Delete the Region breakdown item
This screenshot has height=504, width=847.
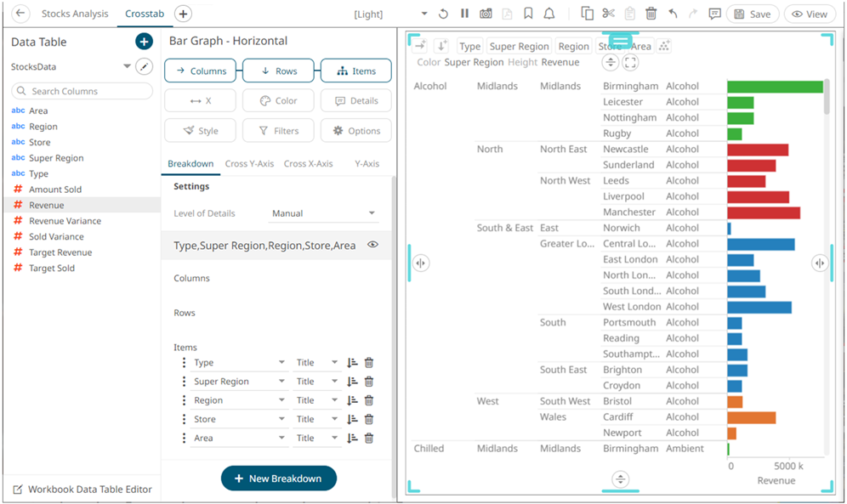coord(369,400)
